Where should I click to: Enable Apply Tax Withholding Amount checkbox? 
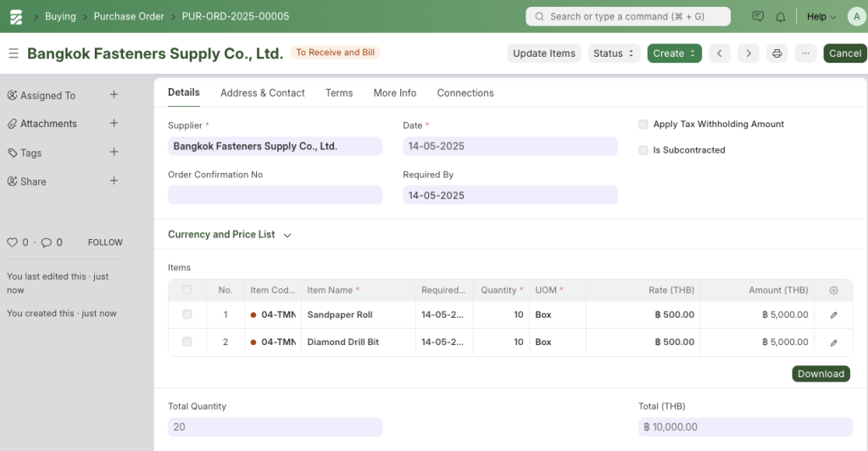[643, 124]
